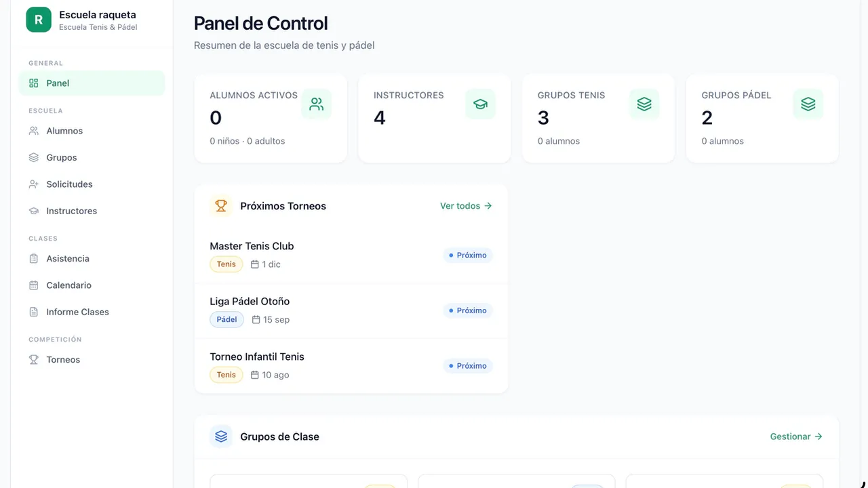Screen dimensions: 868x488
Task: Click the Grupos de Clase layers icon
Action: pos(221,436)
